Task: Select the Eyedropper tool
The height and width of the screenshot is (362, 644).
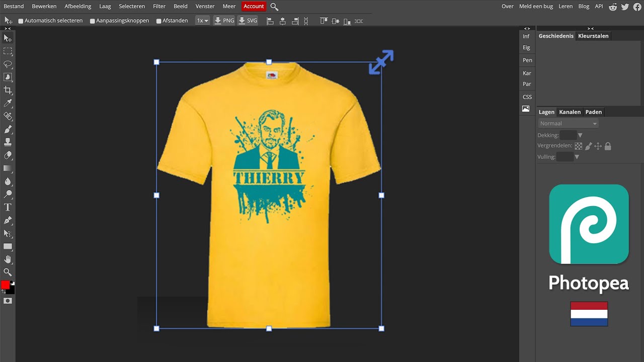Action: (8, 104)
